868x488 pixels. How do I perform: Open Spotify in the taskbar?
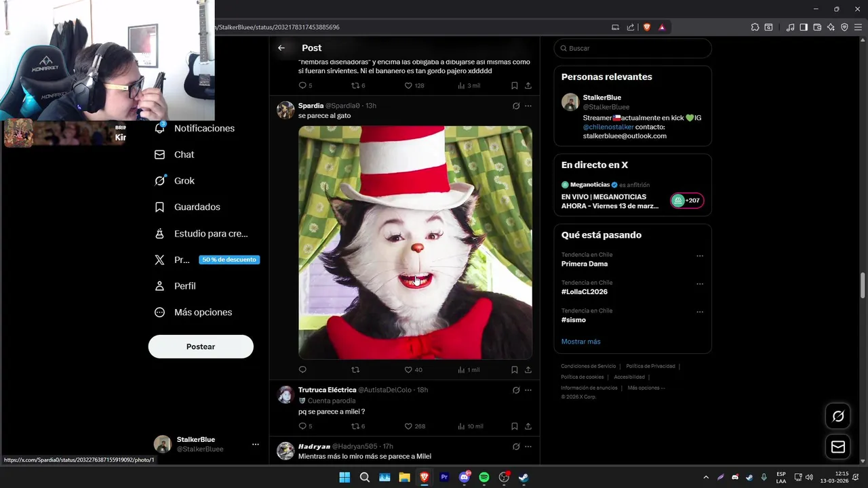coord(484,477)
